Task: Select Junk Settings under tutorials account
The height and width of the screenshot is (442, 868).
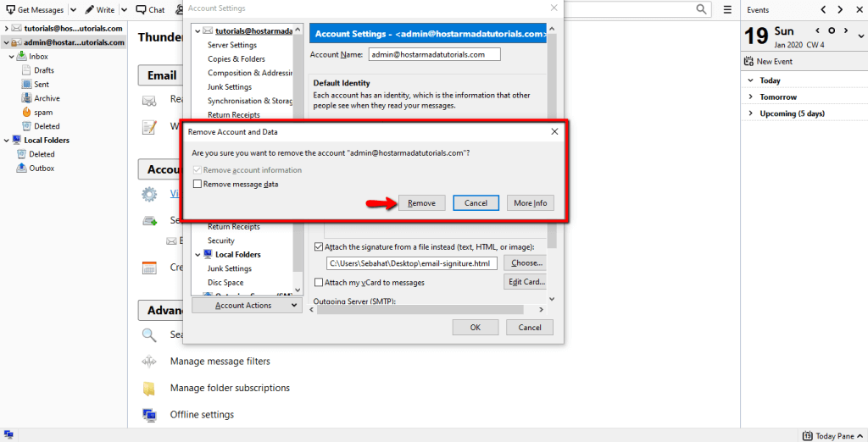Action: click(x=229, y=87)
